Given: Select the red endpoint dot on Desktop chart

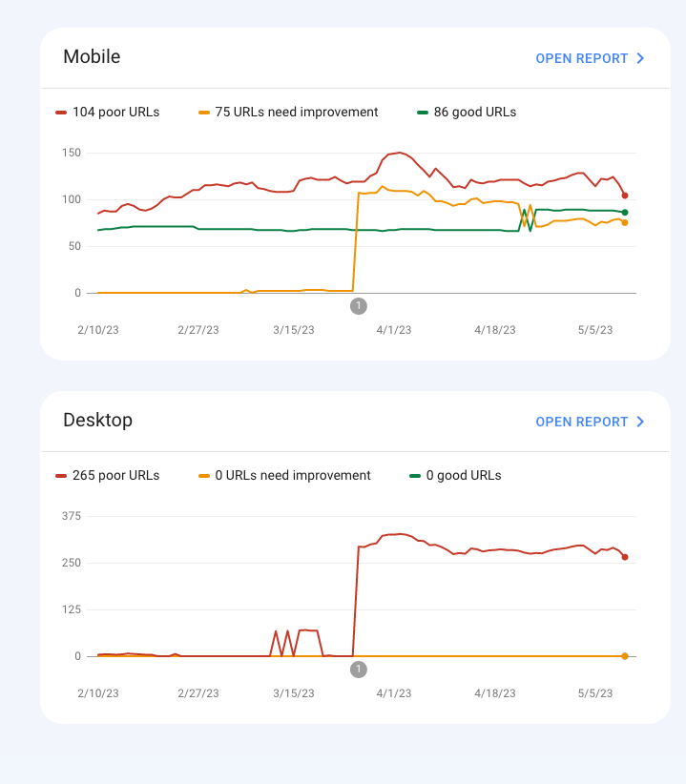Looking at the screenshot, I should pyautogui.click(x=625, y=557).
